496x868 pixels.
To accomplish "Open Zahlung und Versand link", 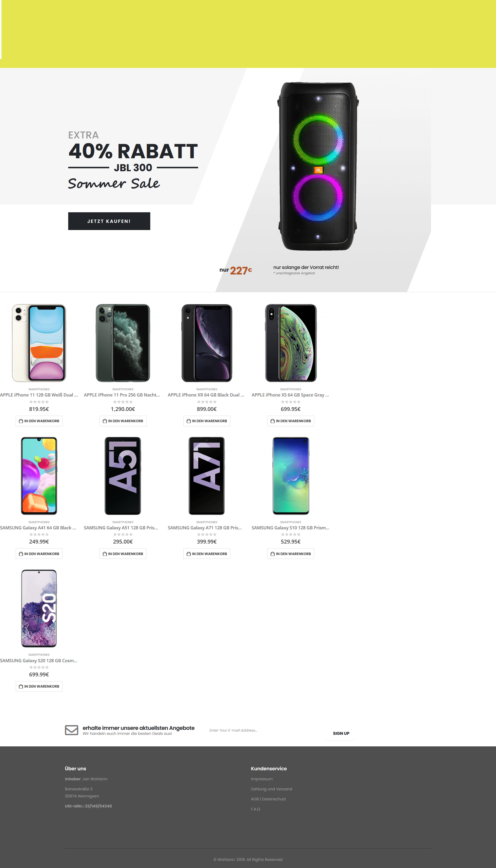I will click(272, 789).
